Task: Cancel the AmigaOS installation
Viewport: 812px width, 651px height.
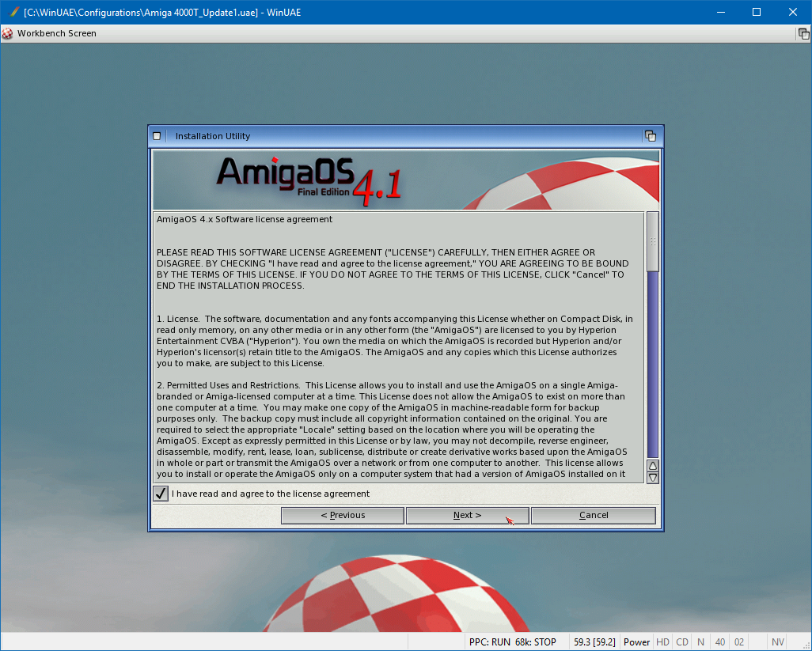Action: tap(594, 515)
